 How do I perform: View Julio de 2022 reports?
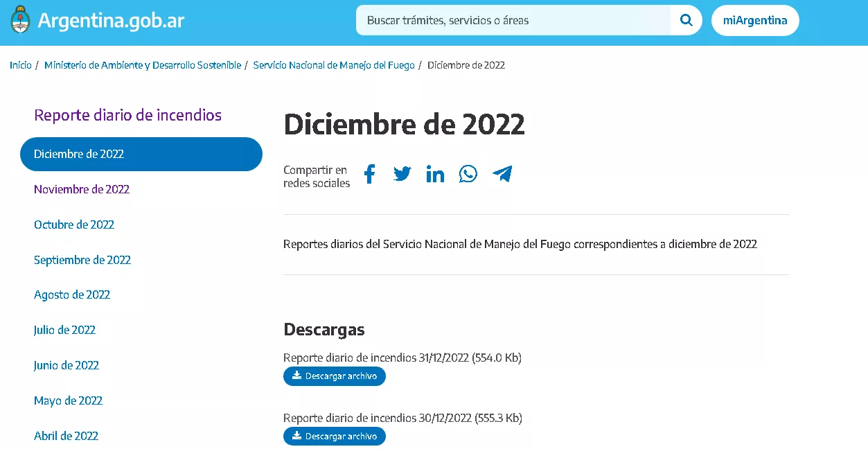coord(64,330)
